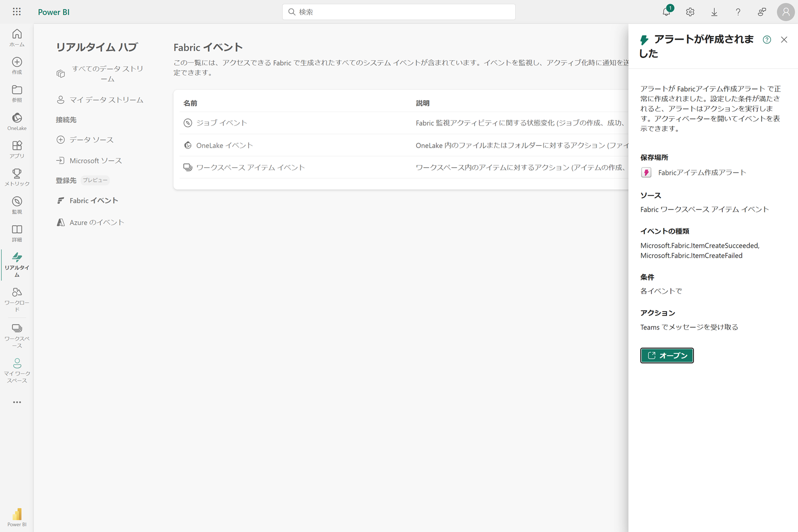
Task: Open the app launcher grid icon
Action: pyautogui.click(x=17, y=12)
